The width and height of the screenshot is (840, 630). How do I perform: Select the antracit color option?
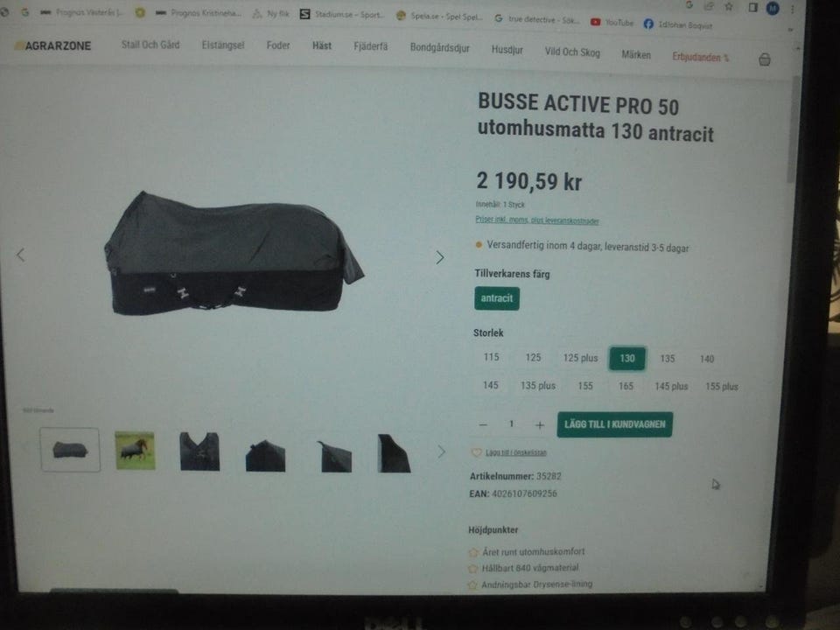coord(497,298)
